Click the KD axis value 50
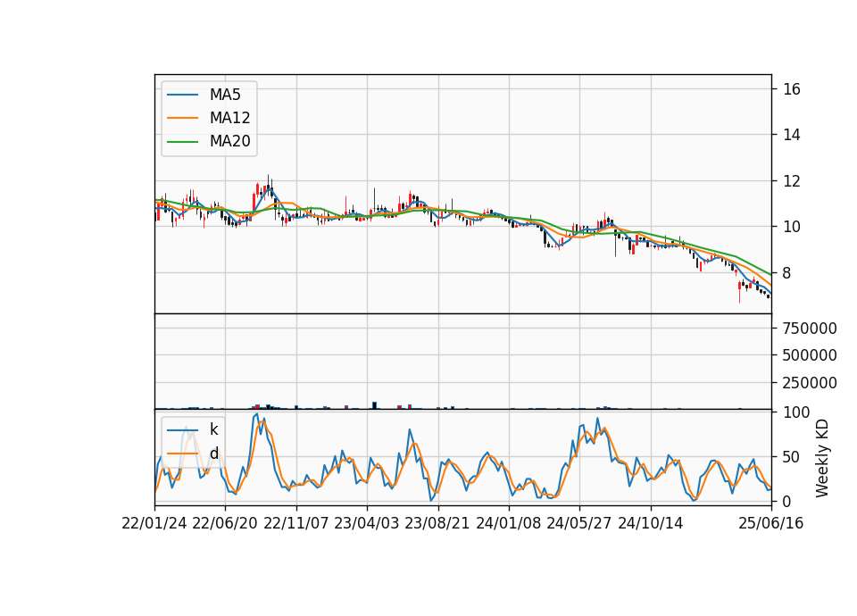Image resolution: width=857 pixels, height=616 pixels. point(792,457)
